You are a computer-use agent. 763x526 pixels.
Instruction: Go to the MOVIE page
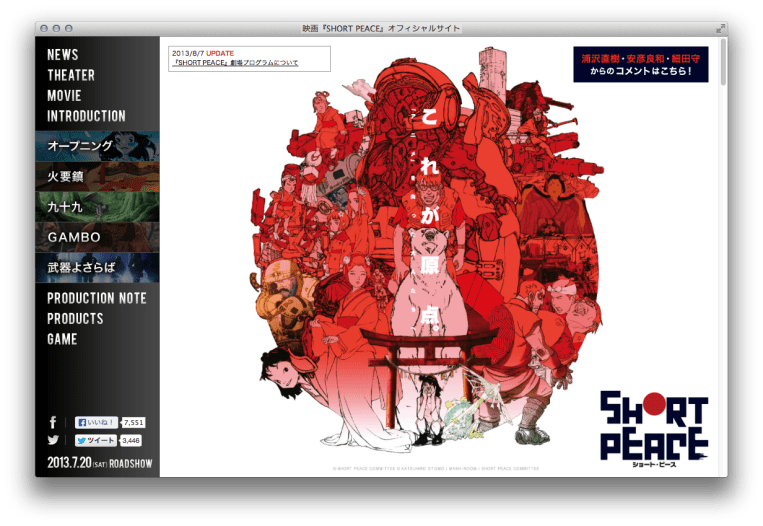(x=65, y=96)
